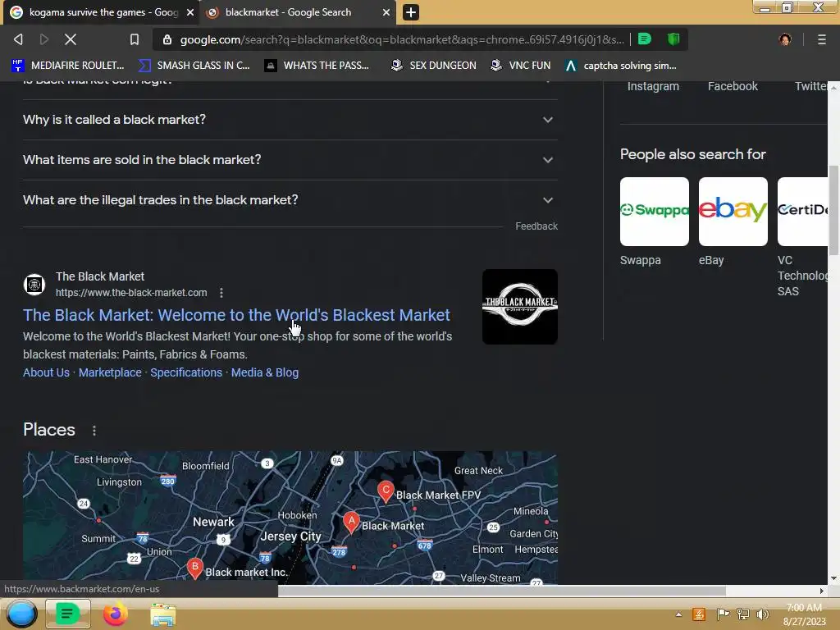The width and height of the screenshot is (840, 630).
Task: Open WHATS THE PASS... bookmark
Action: tap(317, 66)
